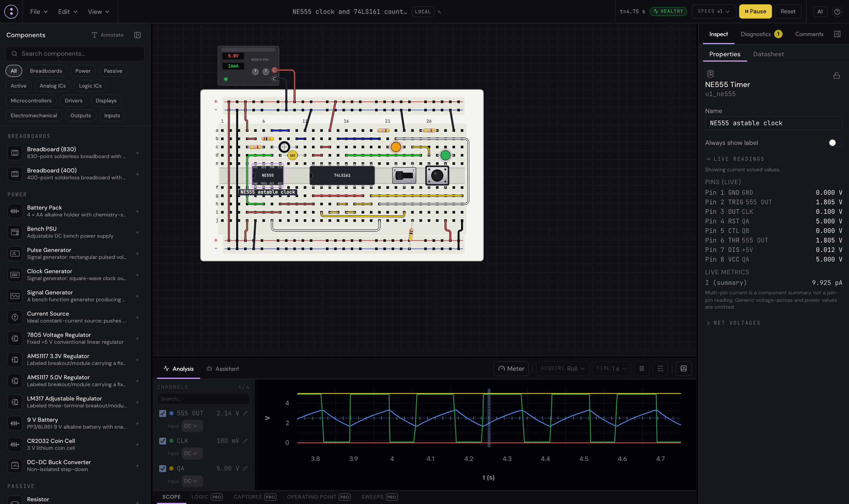
Task: Switch to the Comments tab
Action: pyautogui.click(x=809, y=34)
